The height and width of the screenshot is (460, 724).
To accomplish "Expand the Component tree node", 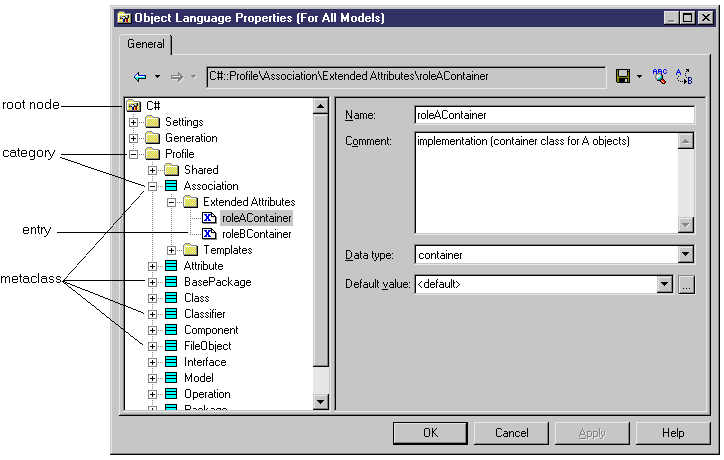I will 152,330.
